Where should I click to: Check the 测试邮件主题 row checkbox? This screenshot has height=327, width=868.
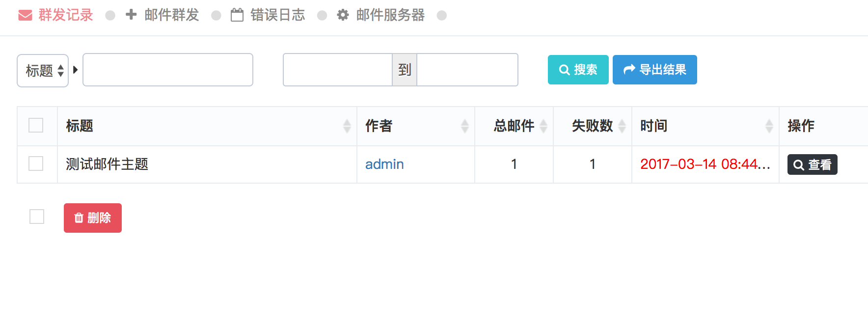[x=36, y=163]
